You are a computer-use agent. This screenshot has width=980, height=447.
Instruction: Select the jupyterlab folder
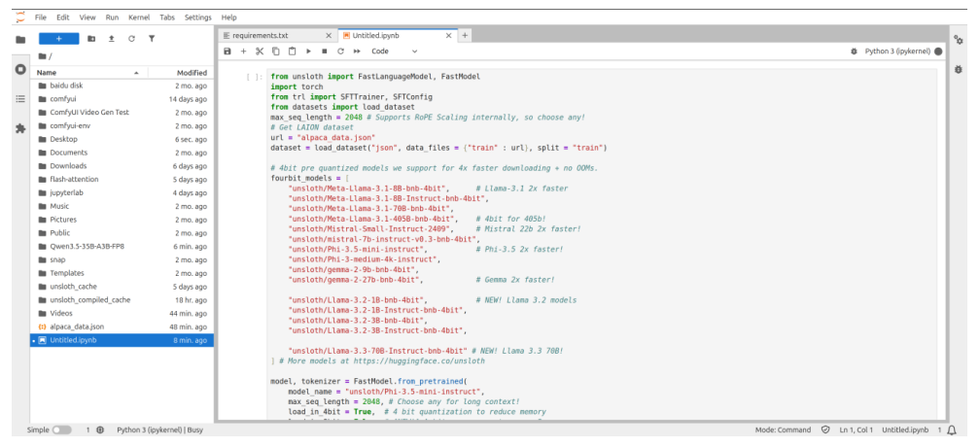[x=122, y=192]
